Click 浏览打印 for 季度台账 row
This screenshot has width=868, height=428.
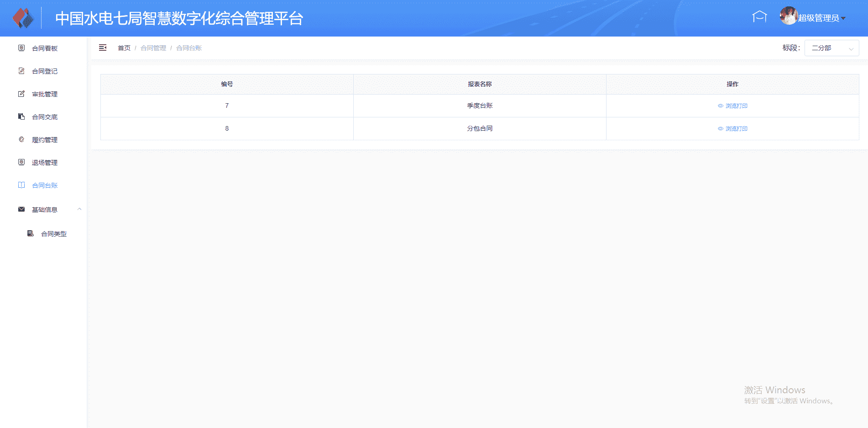pyautogui.click(x=733, y=106)
